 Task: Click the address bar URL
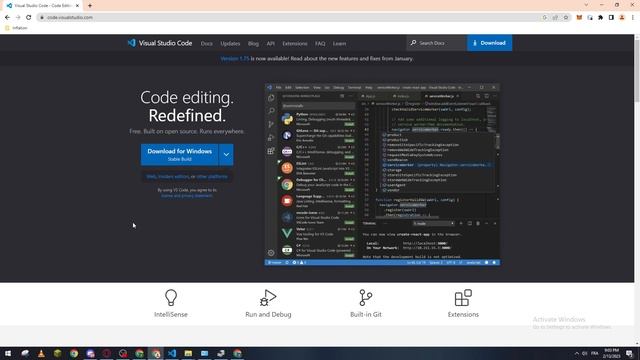pos(70,18)
